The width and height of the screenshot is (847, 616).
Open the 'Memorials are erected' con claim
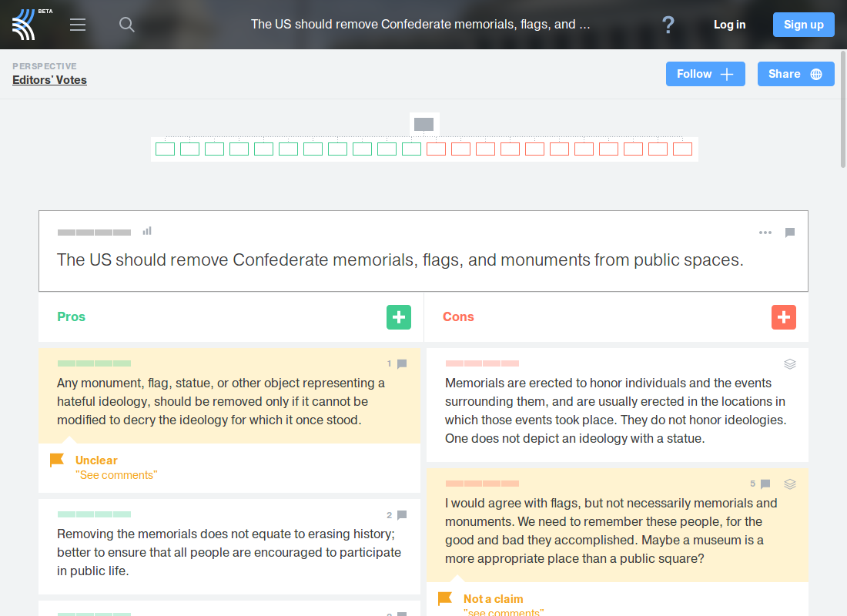point(616,410)
